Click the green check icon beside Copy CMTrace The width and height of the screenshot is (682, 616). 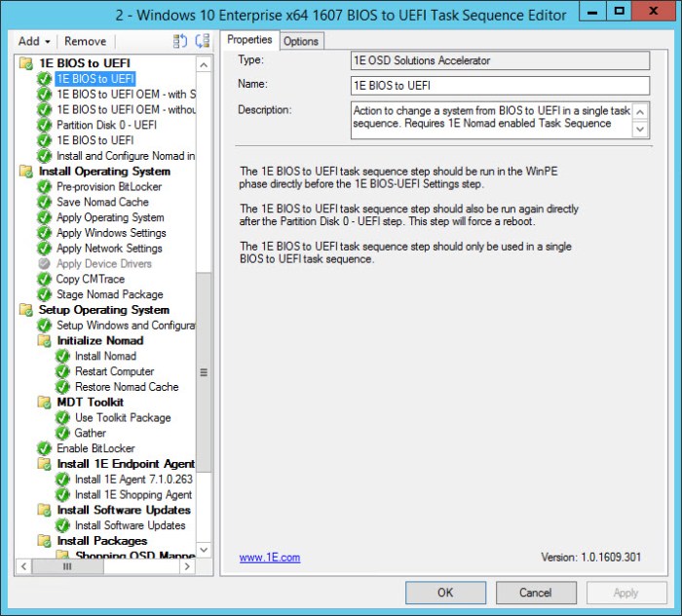point(45,280)
